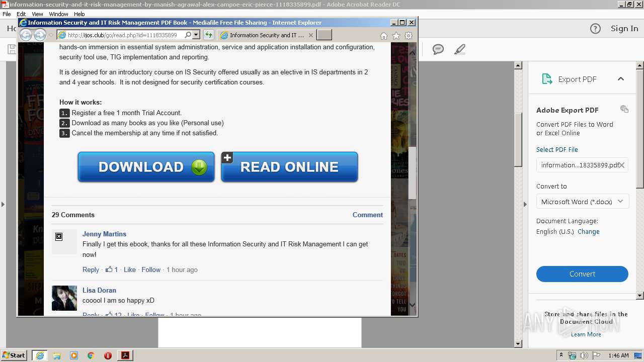The height and width of the screenshot is (362, 644).
Task: Open Acrobat Window menu
Action: click(59, 14)
